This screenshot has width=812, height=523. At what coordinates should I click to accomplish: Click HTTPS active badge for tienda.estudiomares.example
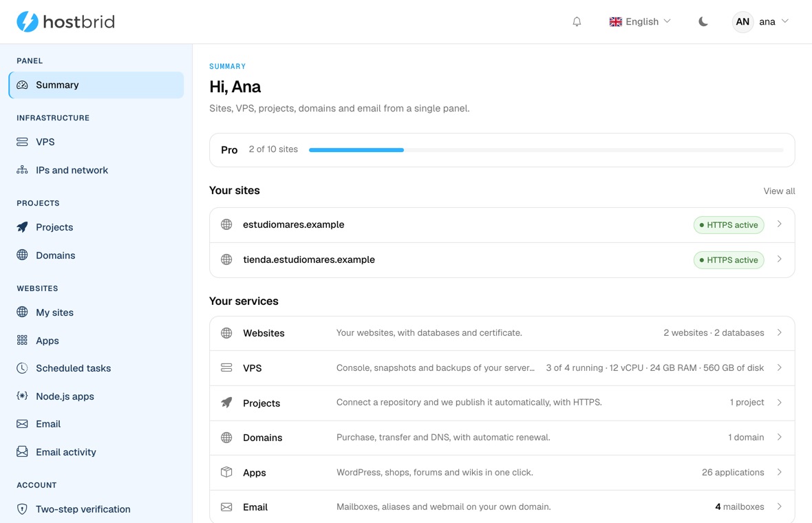coord(729,260)
